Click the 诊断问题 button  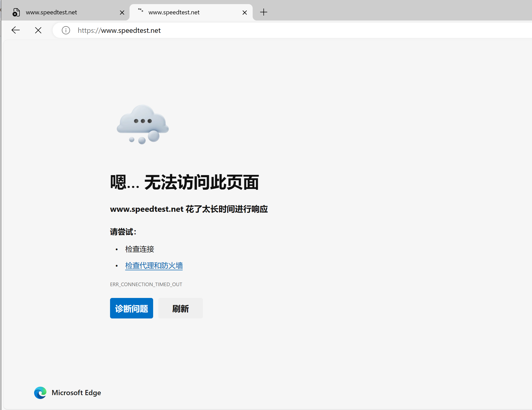(131, 308)
